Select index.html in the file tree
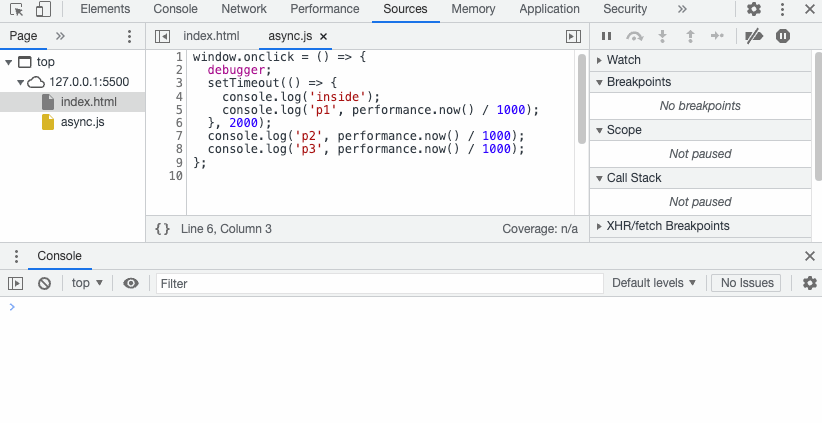Viewport: 822px width, 423px height. click(x=89, y=102)
